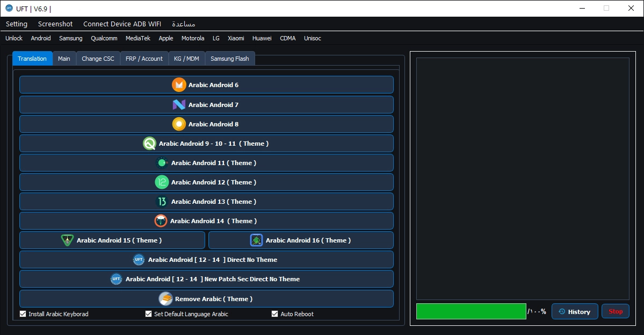Click Remove Arabic ( Theme ) button
Viewport: 644px width, 335px height.
click(206, 299)
